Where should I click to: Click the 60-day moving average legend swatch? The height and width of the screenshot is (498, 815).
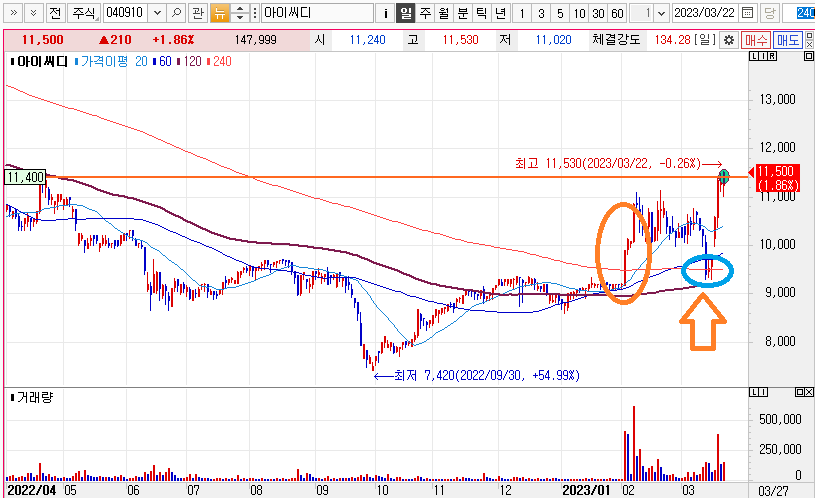pyautogui.click(x=155, y=61)
